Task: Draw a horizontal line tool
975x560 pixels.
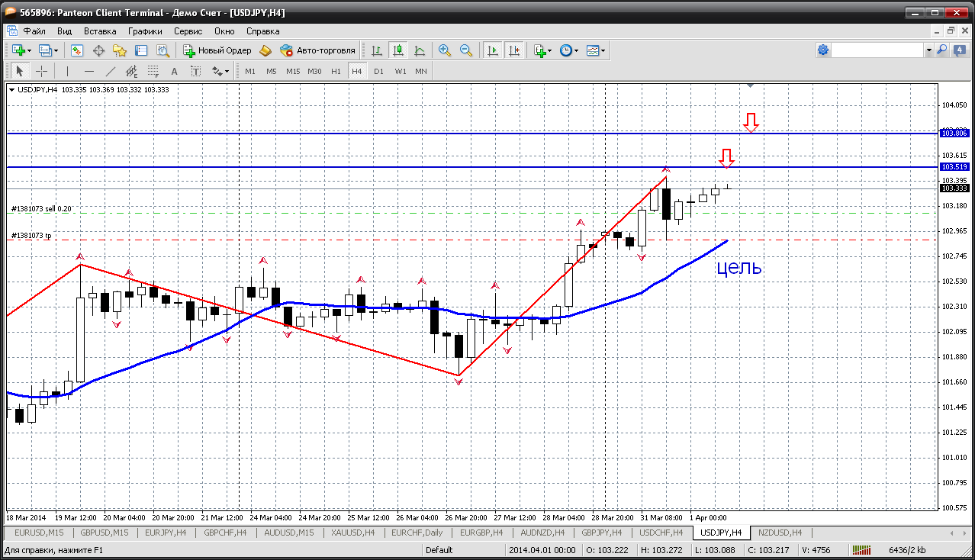Action: [x=89, y=71]
